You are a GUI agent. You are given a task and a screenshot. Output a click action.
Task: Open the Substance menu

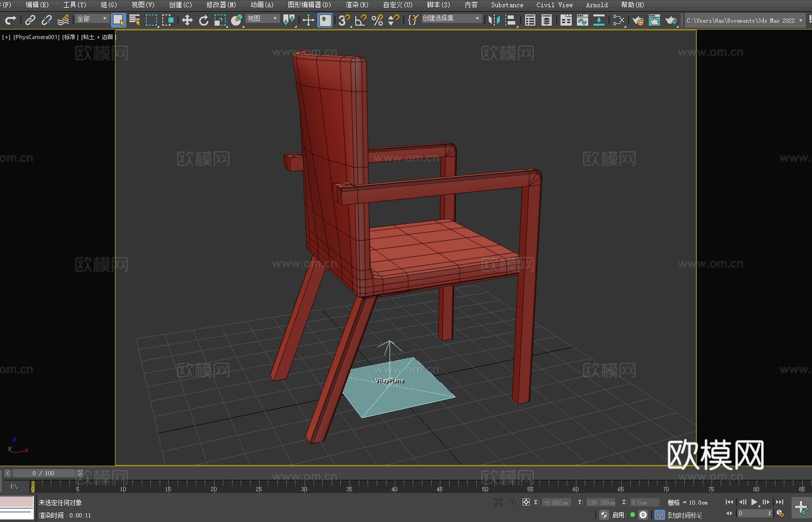[x=507, y=5]
